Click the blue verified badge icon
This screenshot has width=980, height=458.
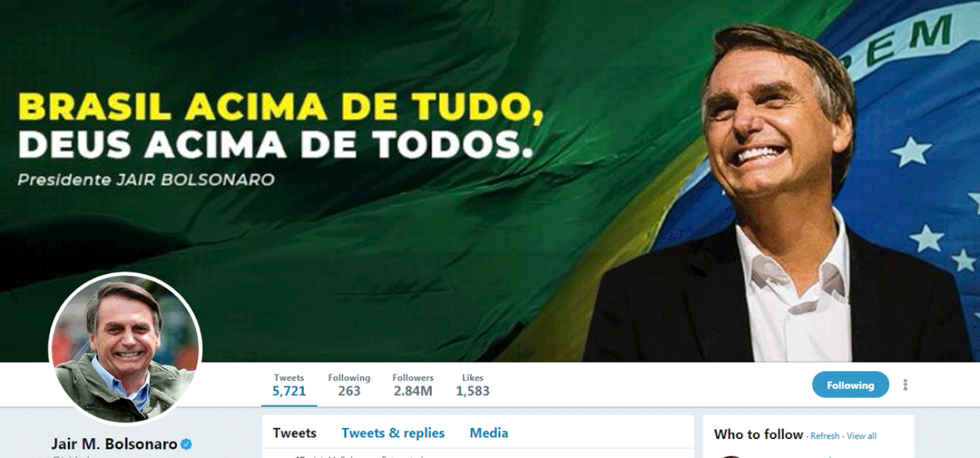point(186,445)
